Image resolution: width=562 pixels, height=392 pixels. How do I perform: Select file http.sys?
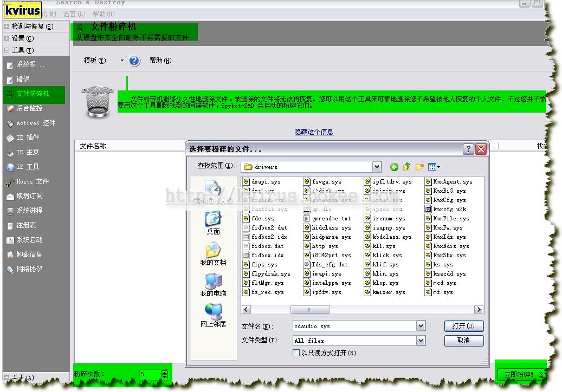click(321, 246)
